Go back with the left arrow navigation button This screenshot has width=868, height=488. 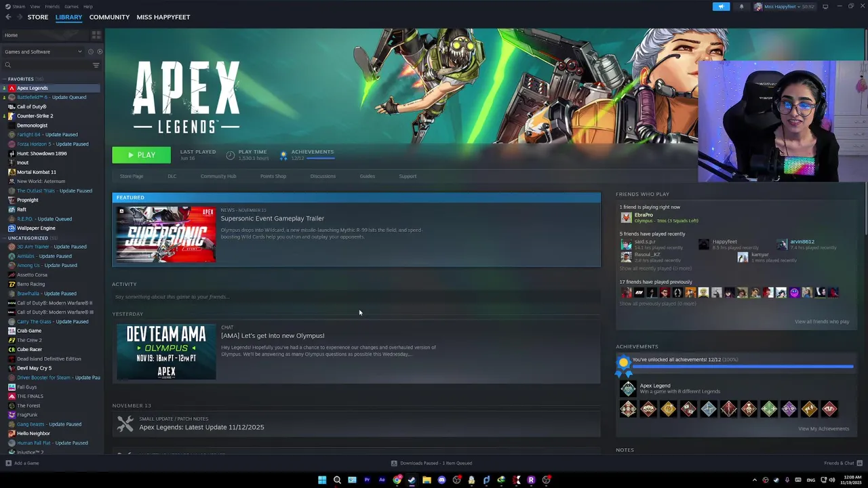click(x=7, y=17)
